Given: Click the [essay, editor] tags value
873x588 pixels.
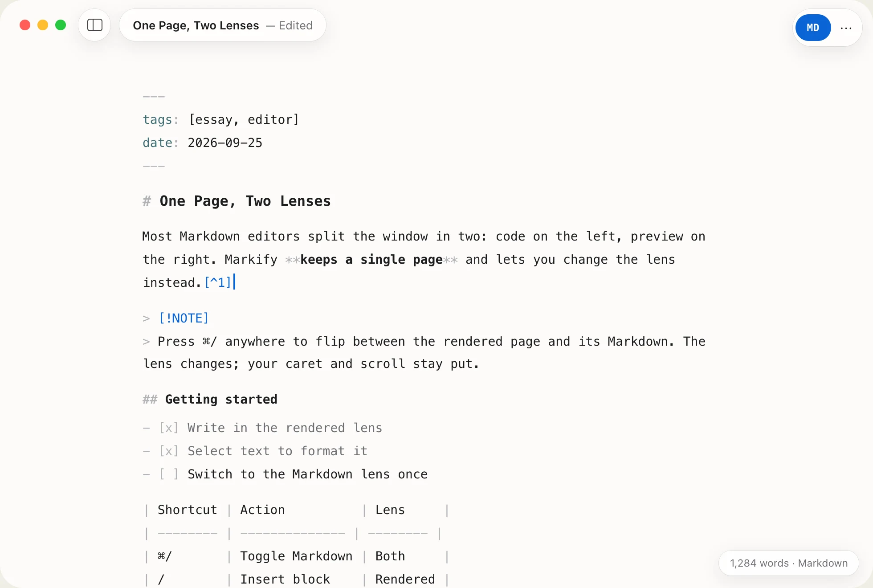Looking at the screenshot, I should pyautogui.click(x=244, y=120).
